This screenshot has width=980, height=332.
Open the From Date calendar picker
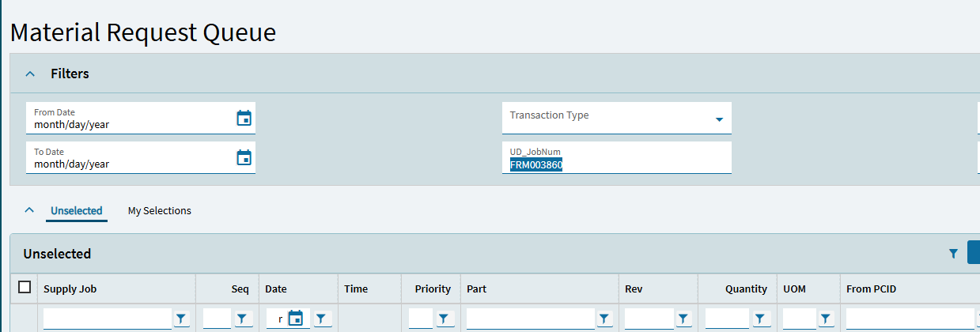(x=244, y=118)
